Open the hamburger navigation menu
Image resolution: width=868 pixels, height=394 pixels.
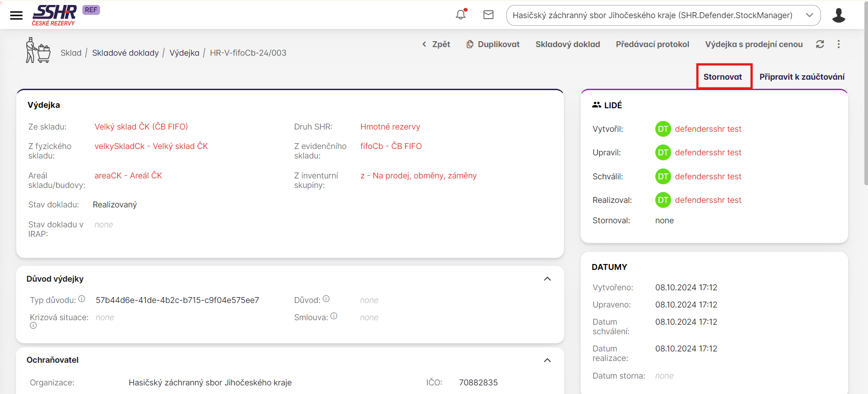pos(16,15)
